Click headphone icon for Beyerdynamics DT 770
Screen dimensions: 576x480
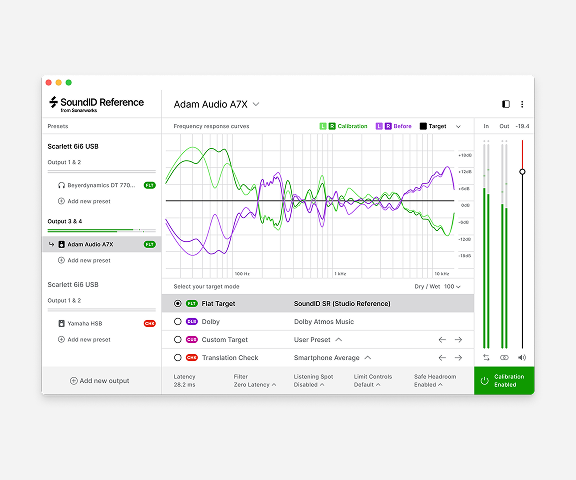click(61, 185)
